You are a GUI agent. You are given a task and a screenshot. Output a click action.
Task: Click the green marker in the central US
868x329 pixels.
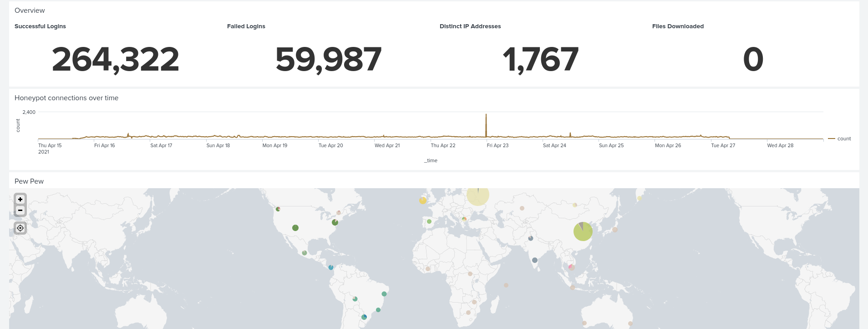coord(295,228)
